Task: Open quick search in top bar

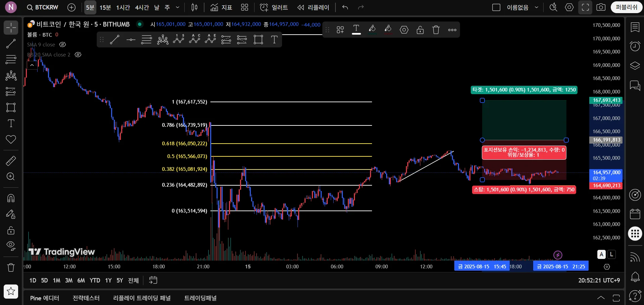Action: point(553,7)
